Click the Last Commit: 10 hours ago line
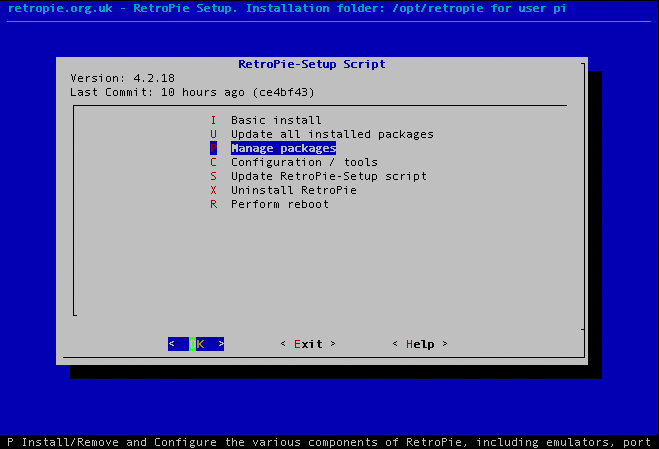The height and width of the screenshot is (449, 659). coord(192,92)
